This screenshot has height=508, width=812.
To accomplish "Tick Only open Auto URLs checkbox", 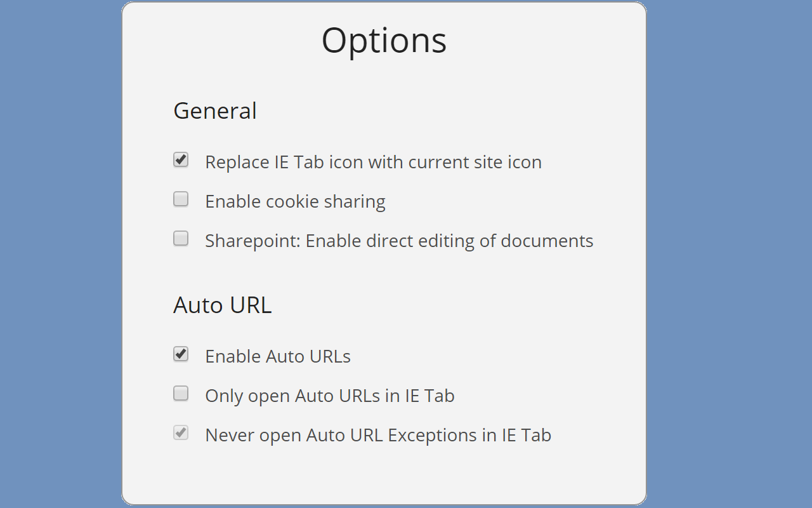I will tap(181, 394).
